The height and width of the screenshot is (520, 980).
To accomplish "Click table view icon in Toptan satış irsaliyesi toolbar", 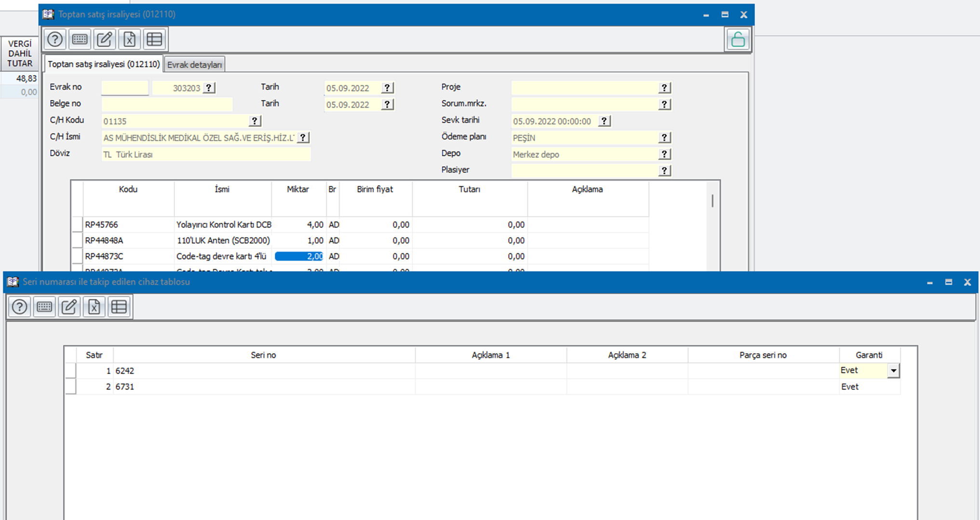I will click(154, 39).
